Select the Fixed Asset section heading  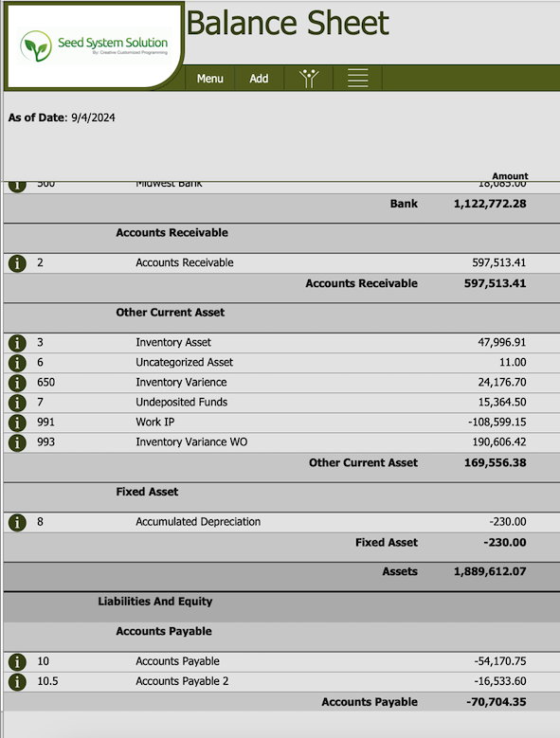pos(147,492)
